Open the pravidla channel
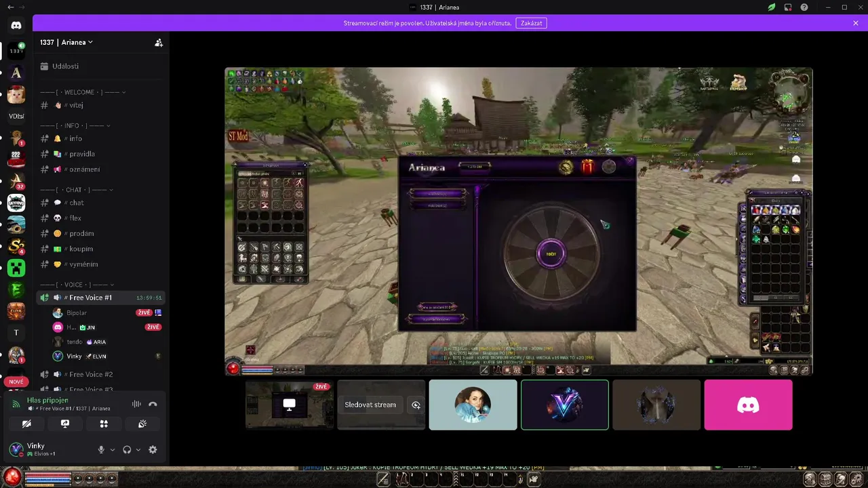868x488 pixels. coord(102,154)
